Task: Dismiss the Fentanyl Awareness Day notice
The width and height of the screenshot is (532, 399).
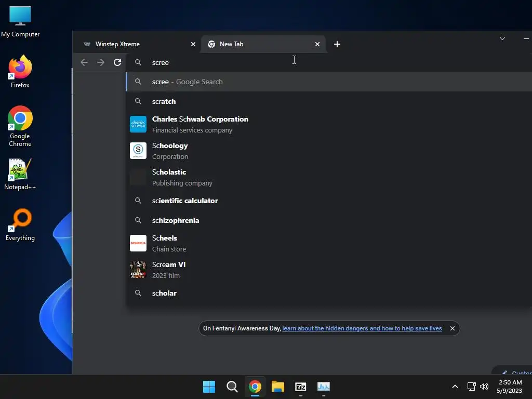Action: pyautogui.click(x=453, y=328)
